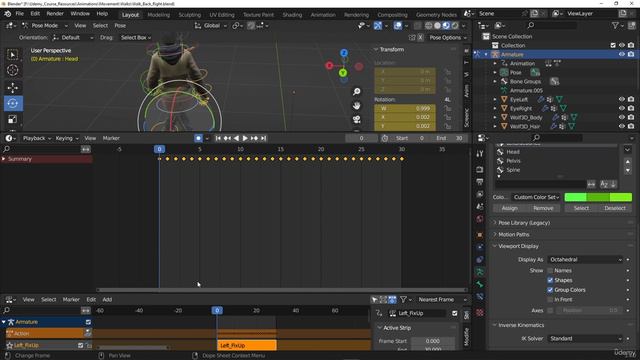Viewport: 640px width, 360px height.
Task: Open the Render menu
Action: pyautogui.click(x=55, y=13)
